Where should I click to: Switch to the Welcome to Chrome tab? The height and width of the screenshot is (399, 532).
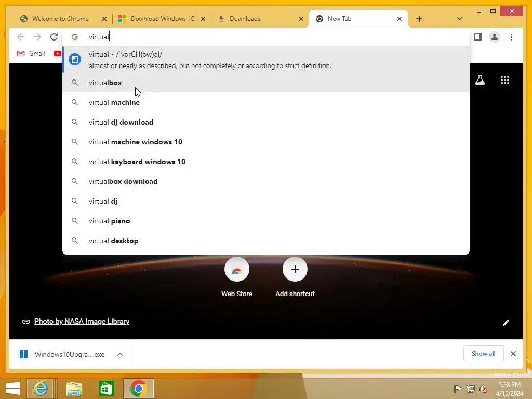[x=60, y=19]
